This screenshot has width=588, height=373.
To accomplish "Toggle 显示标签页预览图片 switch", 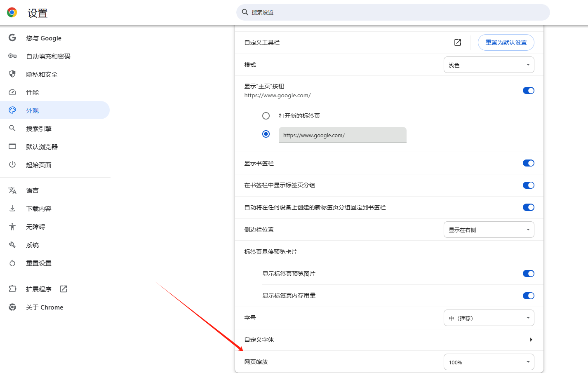I will click(528, 274).
